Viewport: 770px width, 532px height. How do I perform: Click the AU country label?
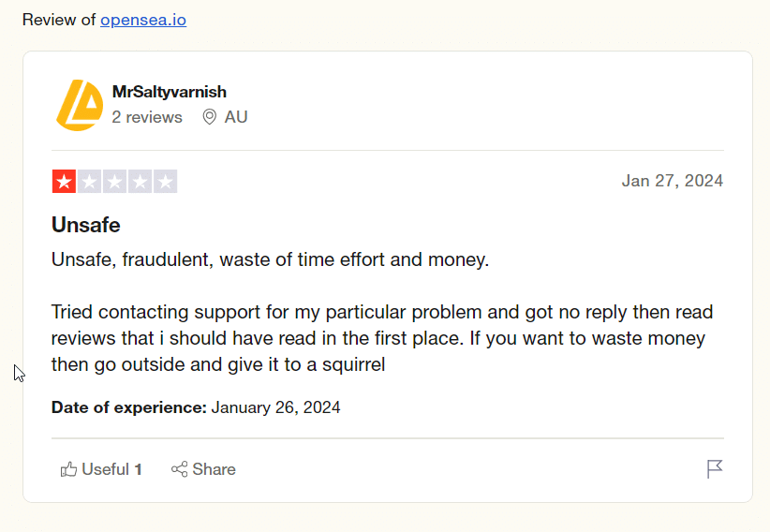point(236,117)
